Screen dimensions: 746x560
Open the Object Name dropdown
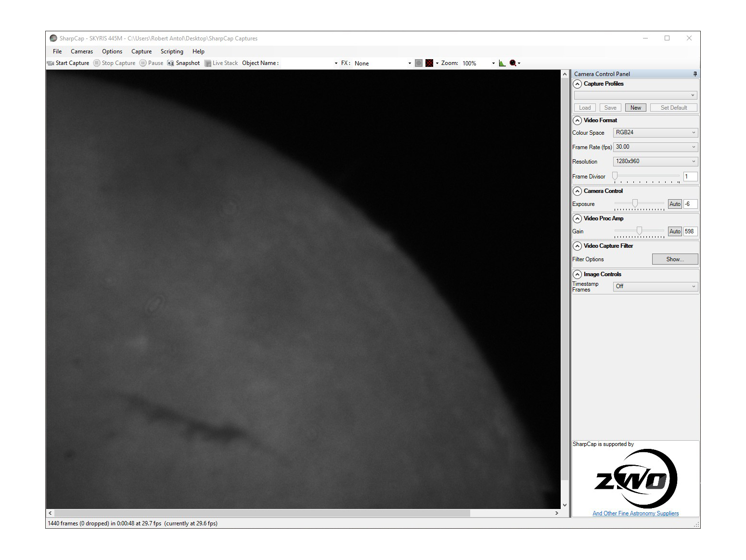(x=336, y=64)
